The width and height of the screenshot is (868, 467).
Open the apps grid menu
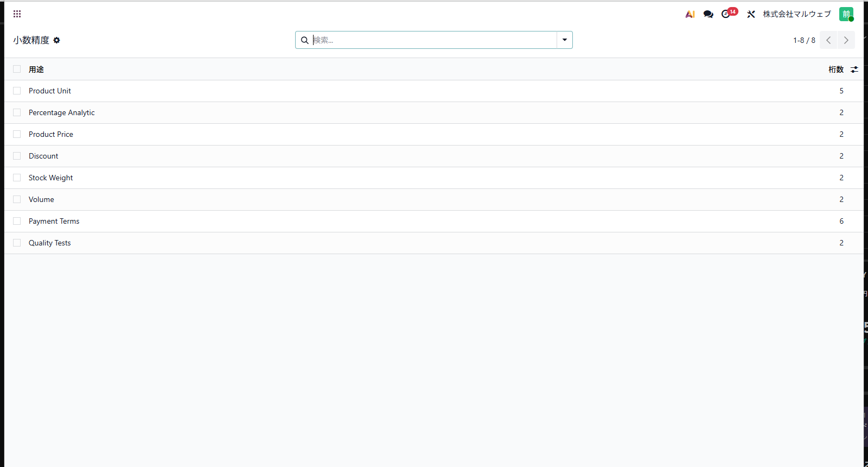pos(17,14)
